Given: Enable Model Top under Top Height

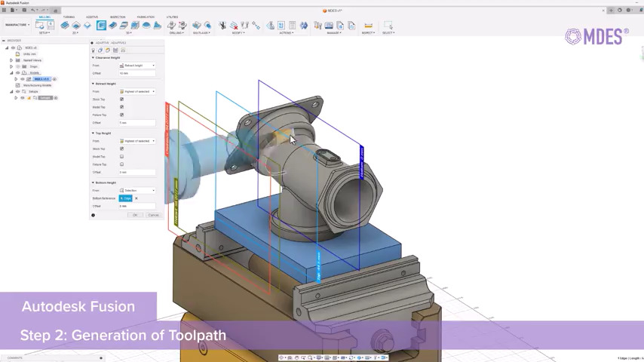Looking at the screenshot, I should click(121, 157).
